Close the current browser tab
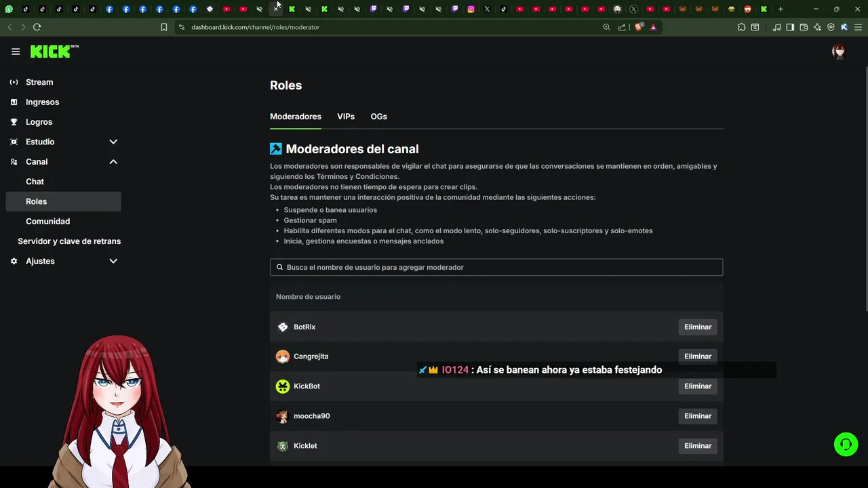 click(x=276, y=9)
